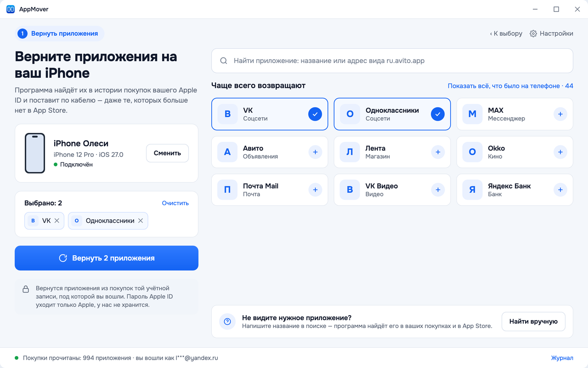
Task: Click the MAX letter tile icon
Action: pyautogui.click(x=472, y=114)
